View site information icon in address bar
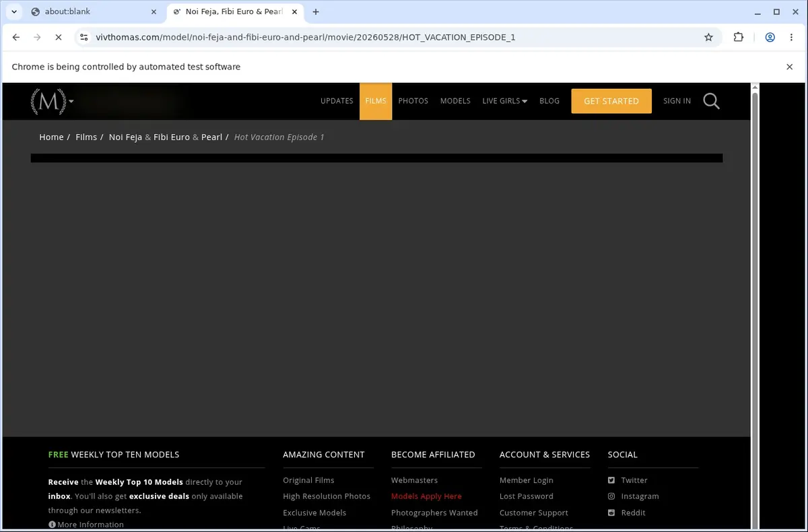Screen dimensions: 808x532 [83, 37]
